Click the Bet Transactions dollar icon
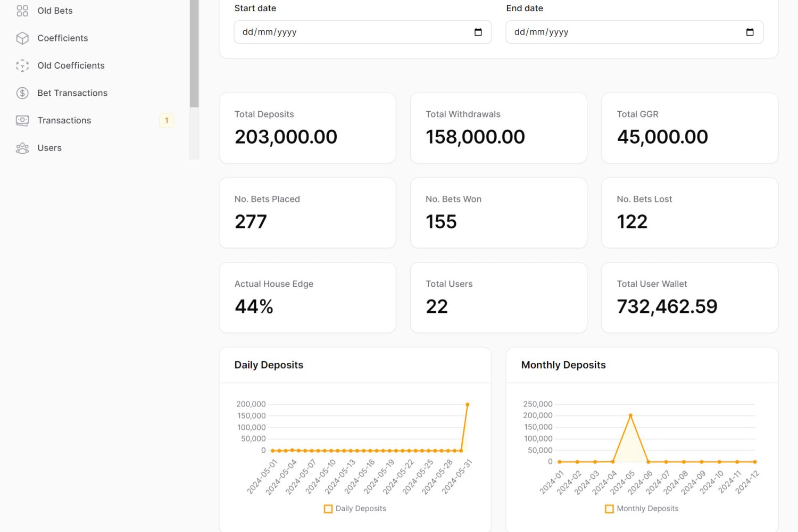This screenshot has height=532, width=798. pyautogui.click(x=22, y=93)
